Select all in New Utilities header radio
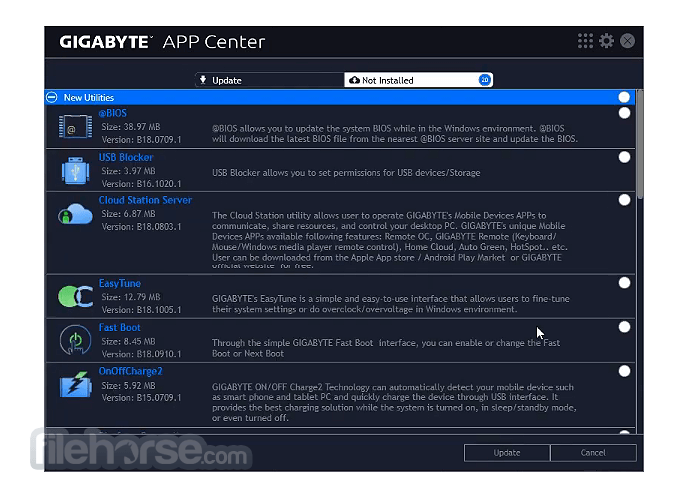 click(x=624, y=97)
